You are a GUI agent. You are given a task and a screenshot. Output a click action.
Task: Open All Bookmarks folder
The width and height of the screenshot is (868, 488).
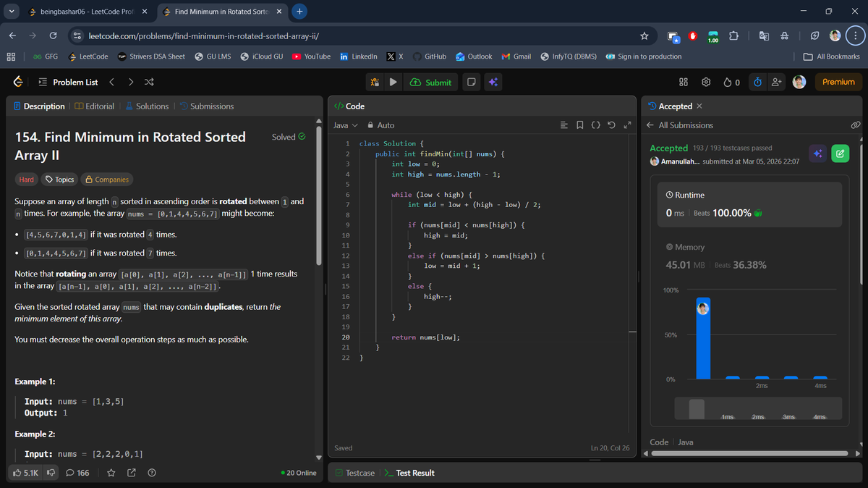coord(833,56)
